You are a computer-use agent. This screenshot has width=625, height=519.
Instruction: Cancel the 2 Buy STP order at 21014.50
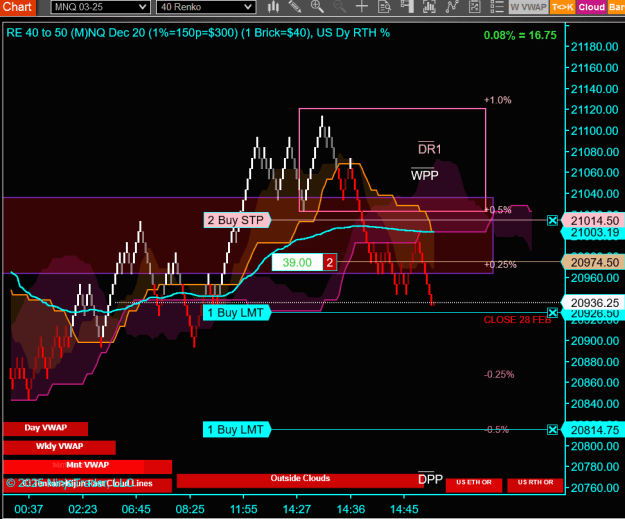tap(552, 220)
